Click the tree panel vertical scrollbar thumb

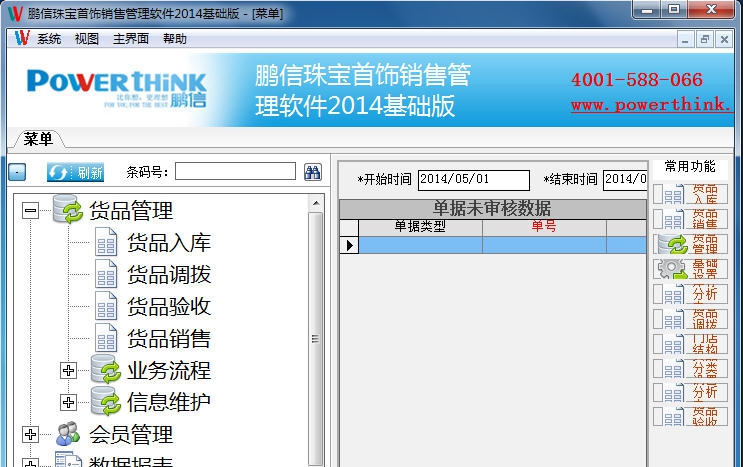coord(316,339)
